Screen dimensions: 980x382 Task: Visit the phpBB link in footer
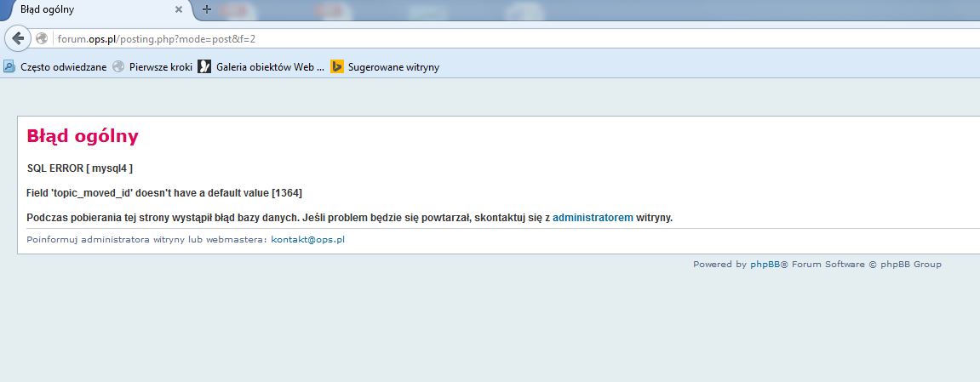click(765, 264)
